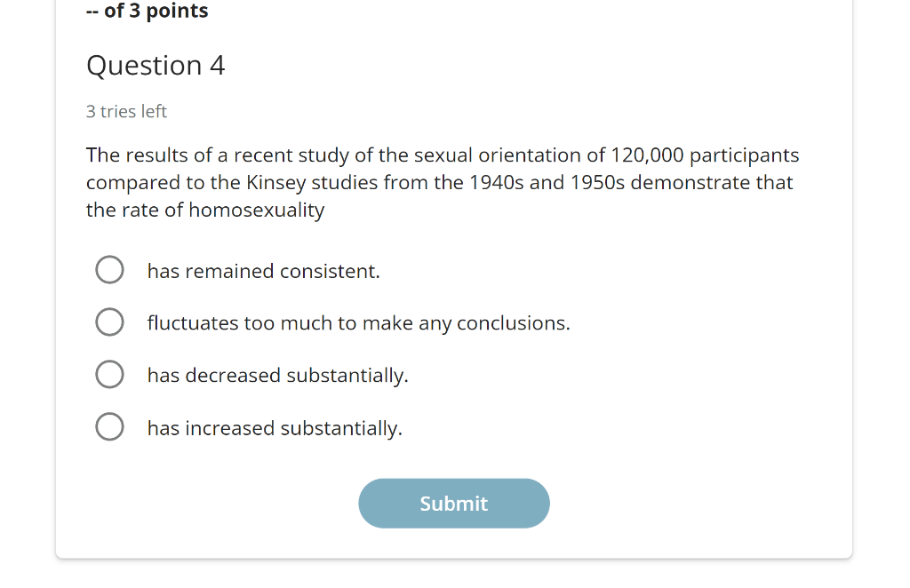Choose the "fluctuates too much" radio button
Screen dimensions: 910x588
(x=109, y=322)
